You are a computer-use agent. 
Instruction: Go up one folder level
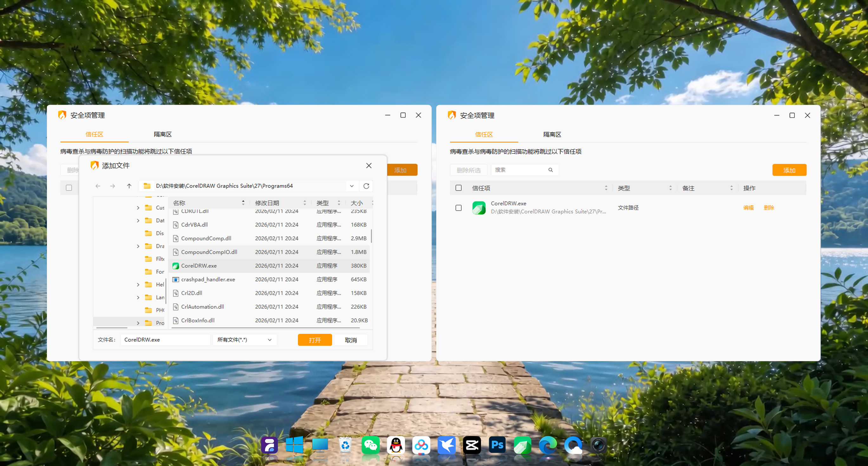point(129,186)
